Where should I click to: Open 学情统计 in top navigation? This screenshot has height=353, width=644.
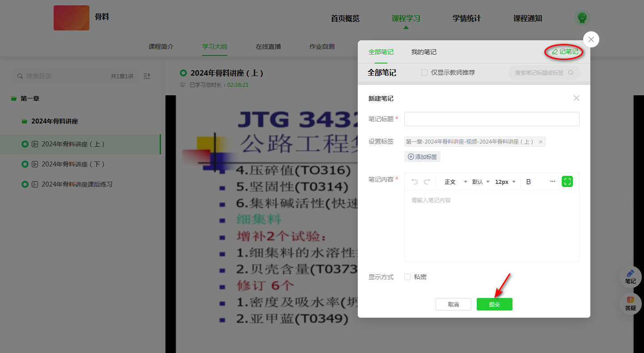466,18
